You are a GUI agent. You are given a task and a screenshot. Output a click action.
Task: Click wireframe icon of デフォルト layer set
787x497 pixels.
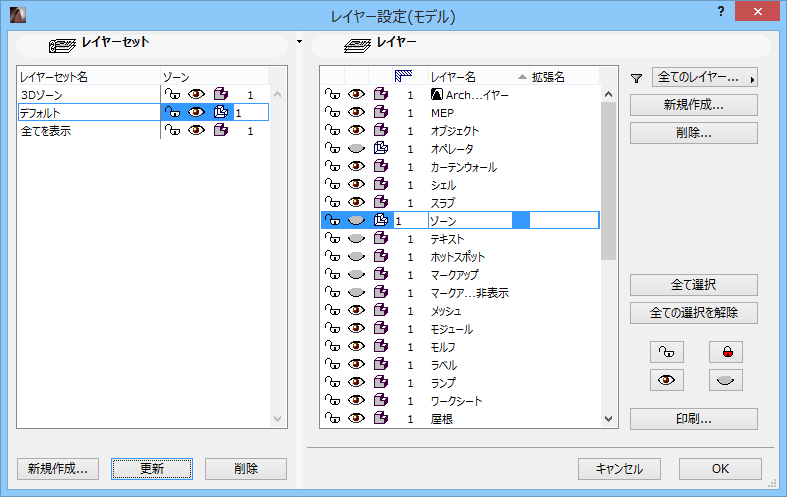[x=221, y=112]
